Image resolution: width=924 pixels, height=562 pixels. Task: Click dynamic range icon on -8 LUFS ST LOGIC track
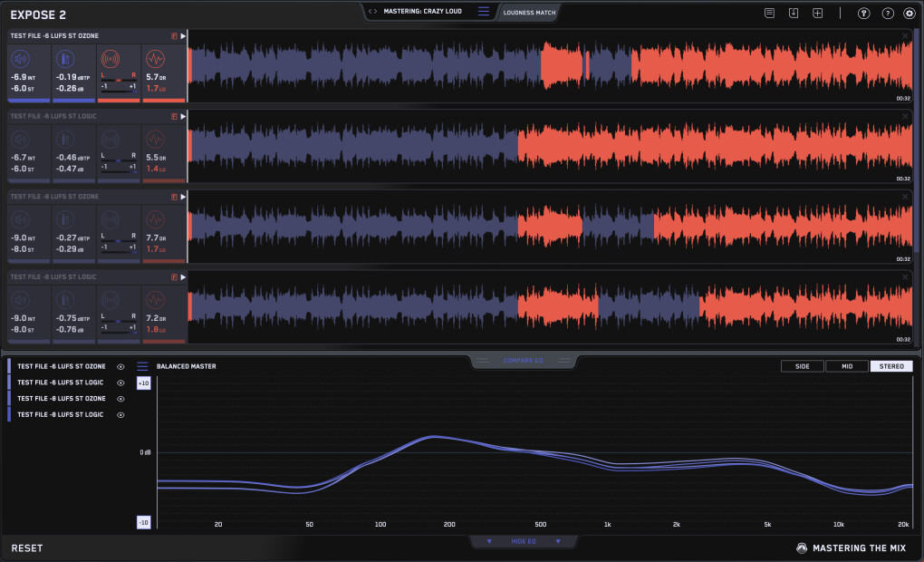[155, 299]
